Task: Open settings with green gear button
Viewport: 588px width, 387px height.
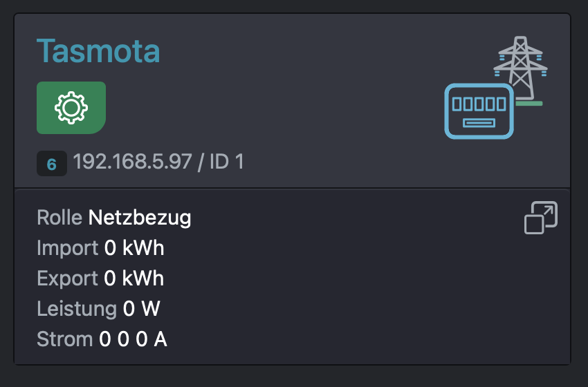Action: [71, 108]
